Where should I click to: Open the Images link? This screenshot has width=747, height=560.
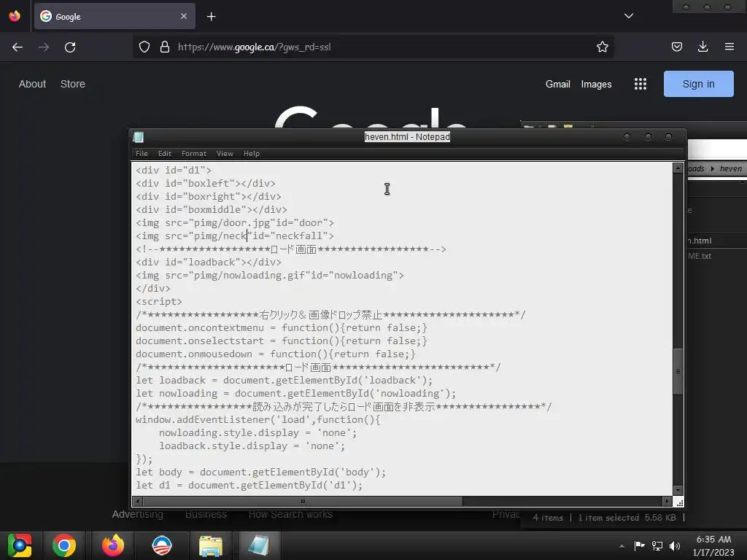[596, 84]
